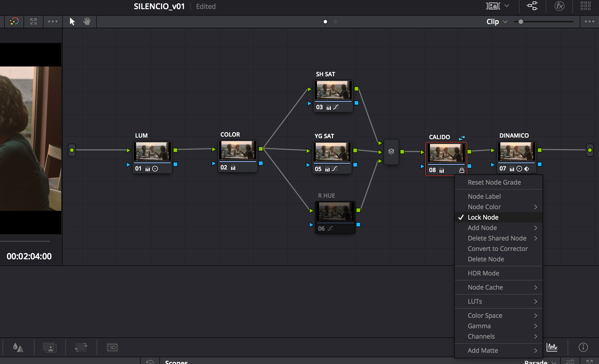Click the layer mixer node icon
The image size is (599, 364).
pyautogui.click(x=391, y=152)
